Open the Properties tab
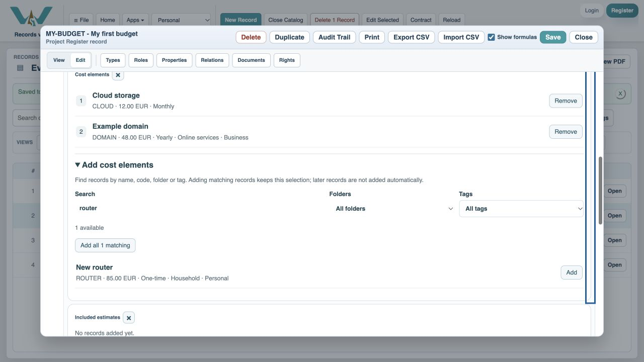This screenshot has height=362, width=644. (x=175, y=60)
